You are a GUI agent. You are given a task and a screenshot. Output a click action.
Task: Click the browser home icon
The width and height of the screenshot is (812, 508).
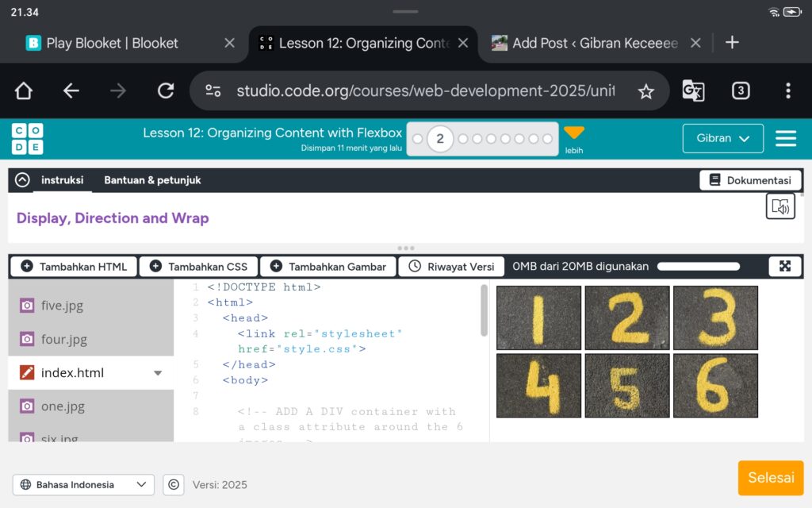pyautogui.click(x=24, y=90)
